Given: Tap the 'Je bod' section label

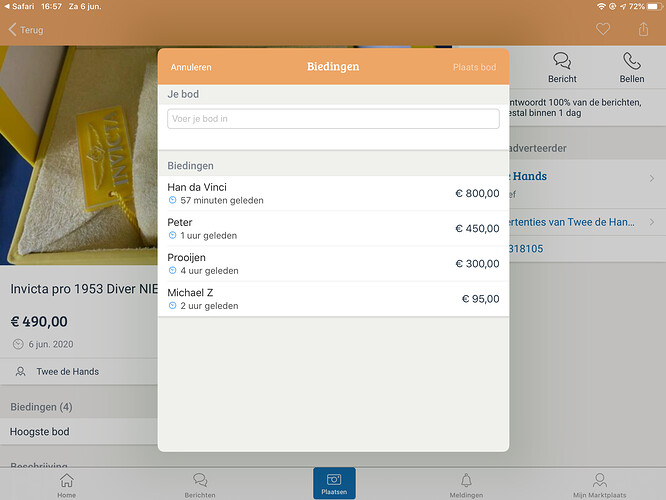Looking at the screenshot, I should coord(183,94).
